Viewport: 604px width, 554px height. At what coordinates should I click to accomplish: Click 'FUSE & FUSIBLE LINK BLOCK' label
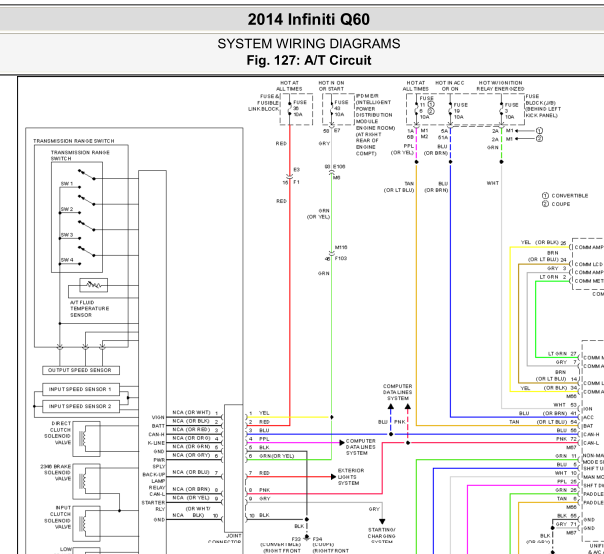click(x=264, y=103)
